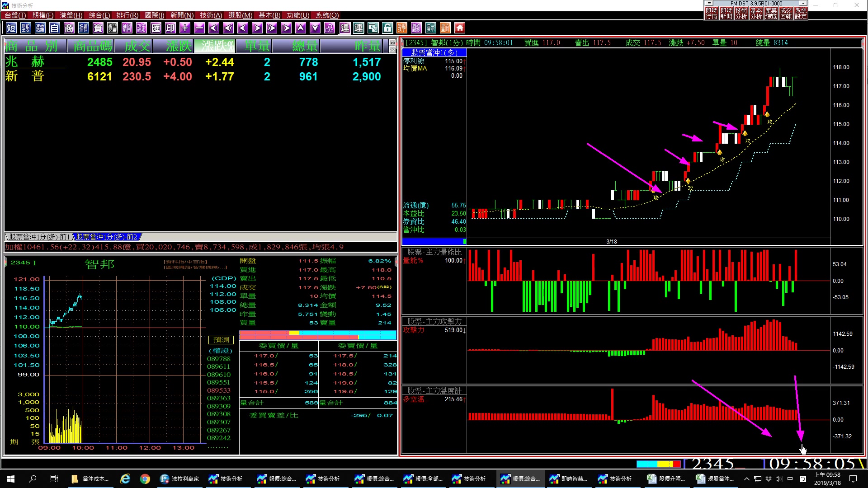868x488 pixels.
Task: Toggle the teal 連 link button
Action: [359, 28]
